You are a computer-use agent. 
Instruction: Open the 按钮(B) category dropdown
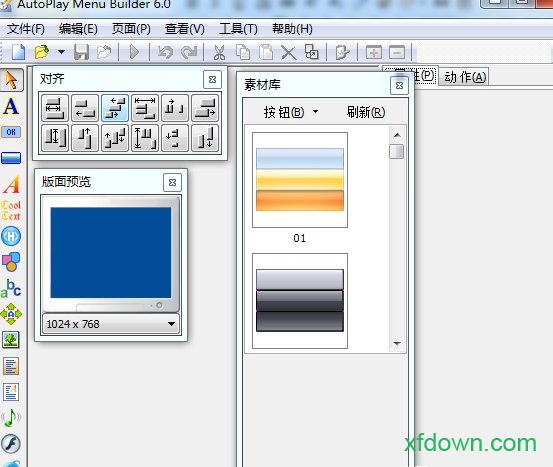[x=291, y=113]
